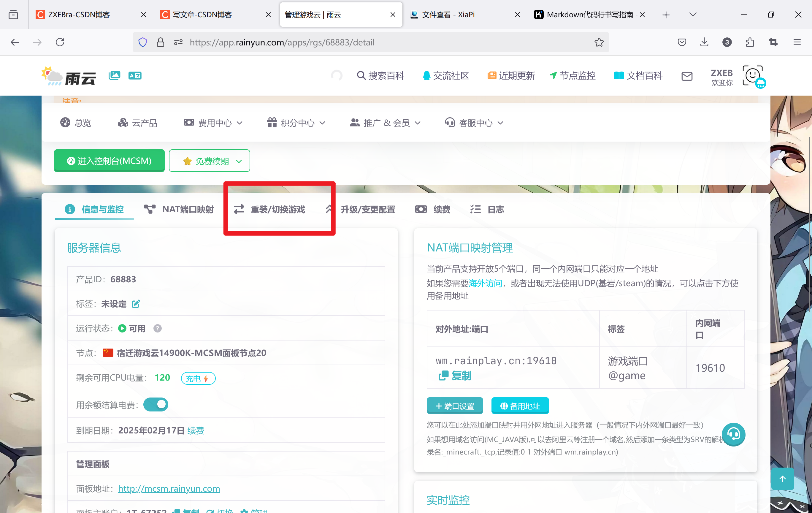Open the list all tabs chevron
Viewport: 812px width, 513px height.
point(693,15)
